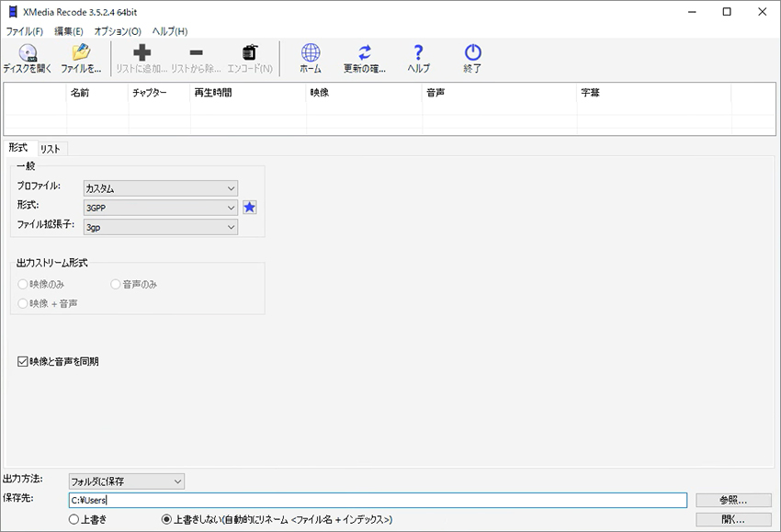This screenshot has height=532, width=781.
Task: Click the Open Disc (ディスクを開く) icon
Action: click(x=28, y=52)
